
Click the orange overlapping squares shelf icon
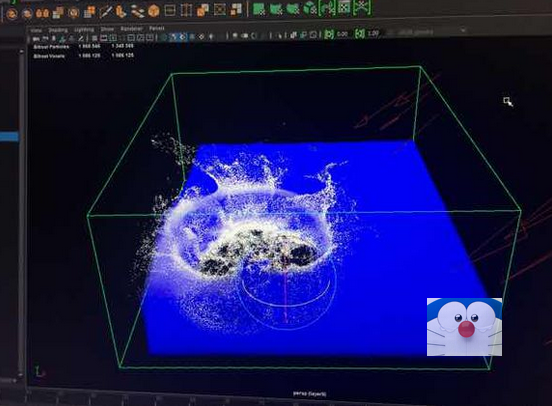[x=203, y=10]
